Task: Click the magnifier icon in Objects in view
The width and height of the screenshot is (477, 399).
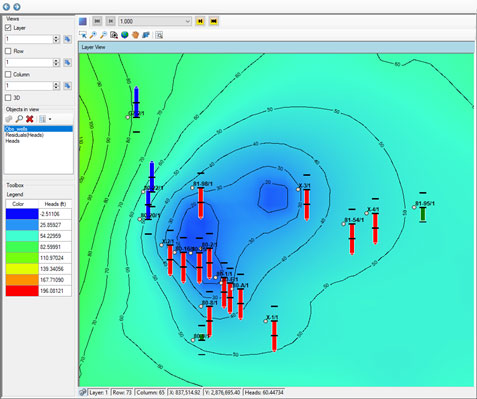Action: (19, 119)
